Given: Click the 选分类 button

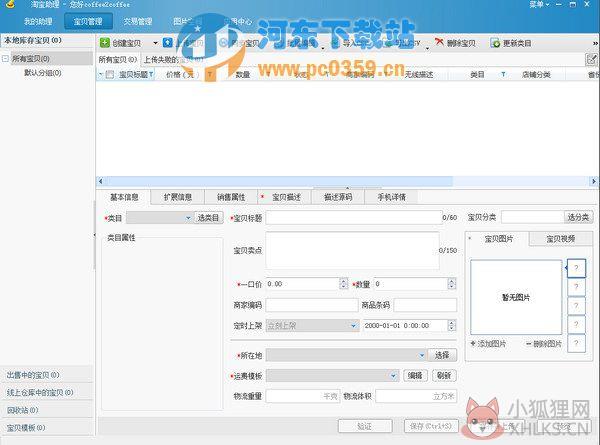Looking at the screenshot, I should [578, 217].
